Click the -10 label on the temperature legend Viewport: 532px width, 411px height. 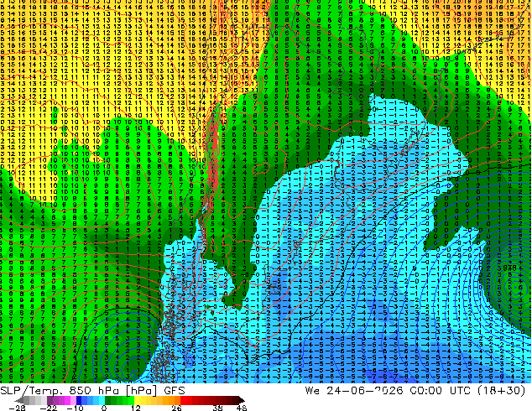(x=75, y=408)
